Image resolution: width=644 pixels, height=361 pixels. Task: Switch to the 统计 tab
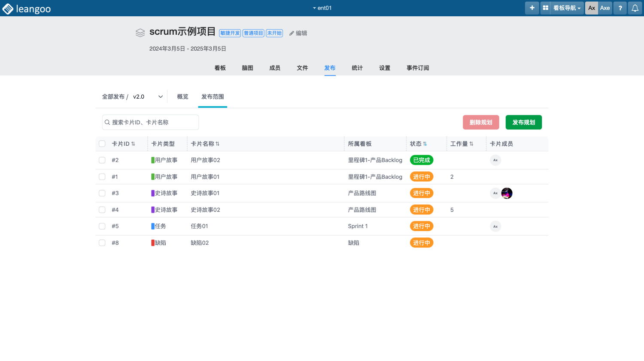(x=357, y=68)
